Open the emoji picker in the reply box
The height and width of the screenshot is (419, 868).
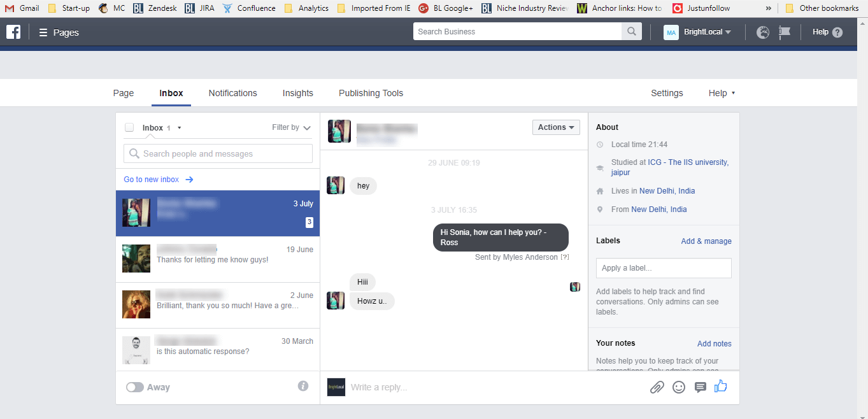pyautogui.click(x=679, y=387)
